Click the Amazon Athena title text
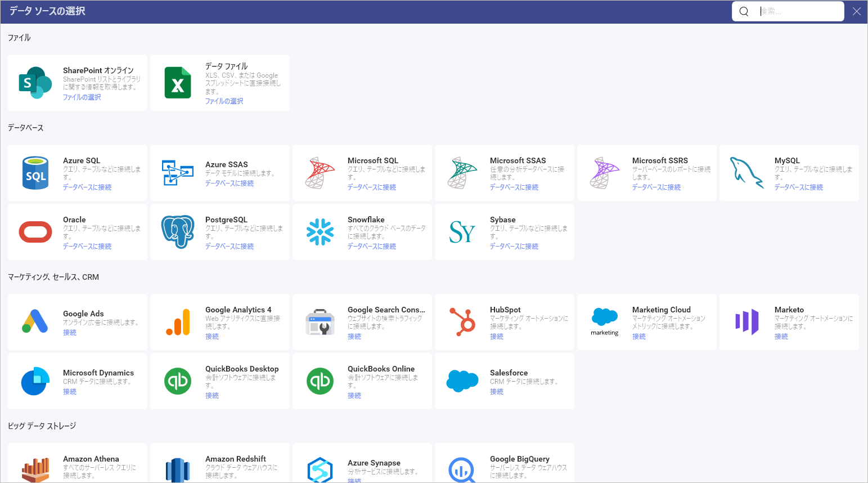 point(91,459)
